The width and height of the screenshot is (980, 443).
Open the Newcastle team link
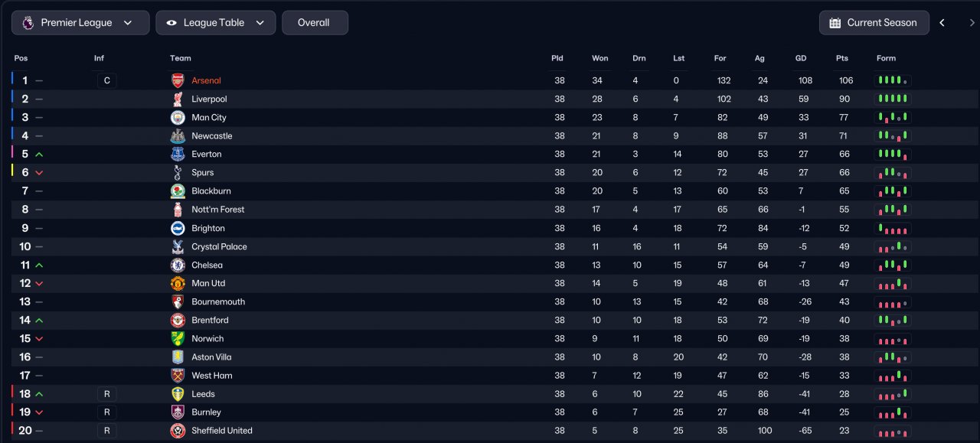[212, 136]
